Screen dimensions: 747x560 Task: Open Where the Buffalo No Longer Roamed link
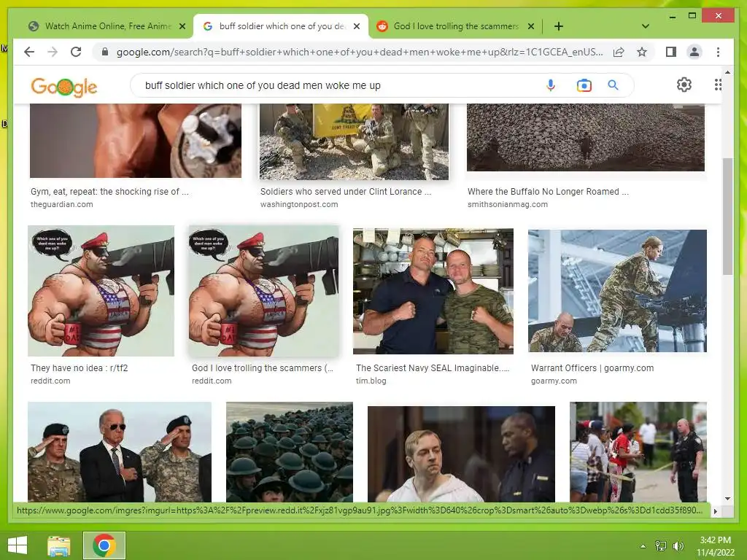click(548, 192)
